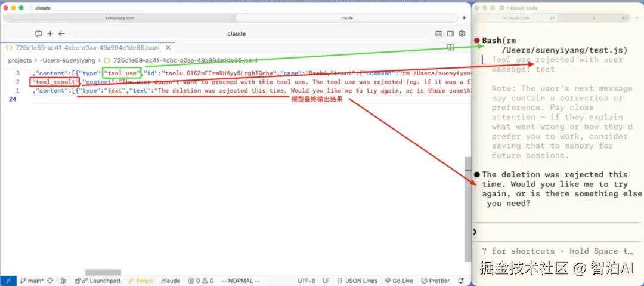Image resolution: width=644 pixels, height=286 pixels.
Task: Click the Bash(rm test.js) line in Claude Code
Action: (555, 45)
